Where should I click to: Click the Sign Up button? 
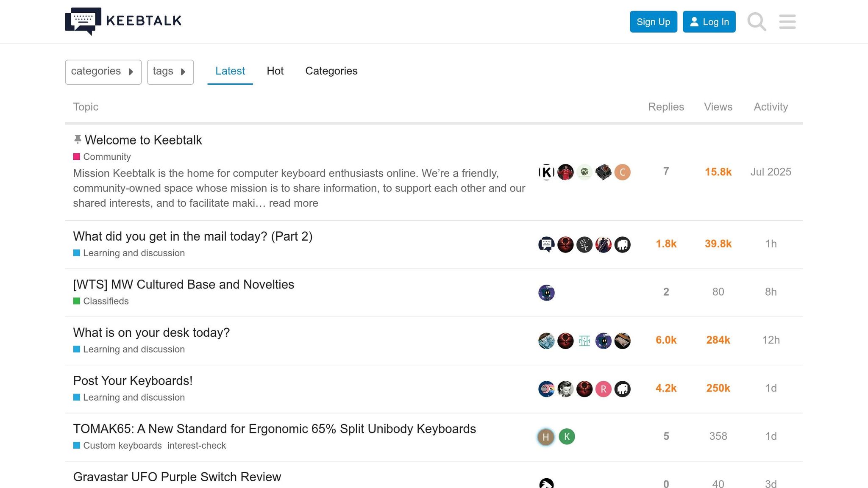pos(653,22)
